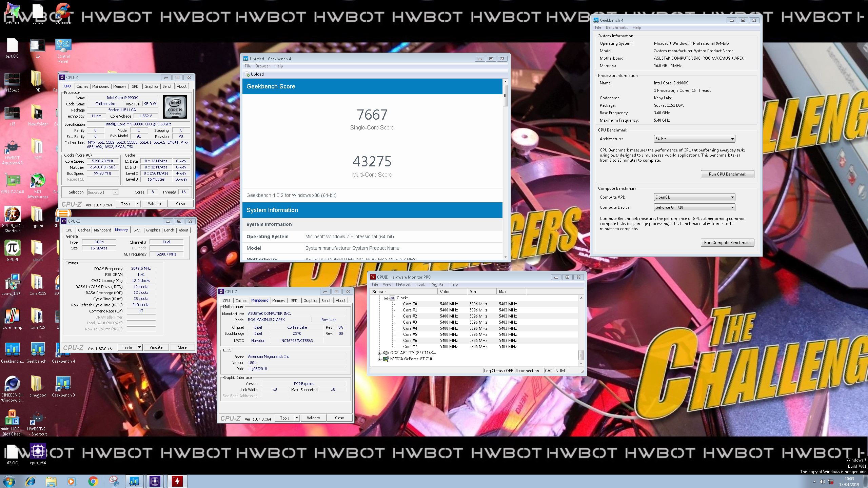This screenshot has width=868, height=488.
Task: Click the Max column header in HWMonitor
Action: click(511, 292)
